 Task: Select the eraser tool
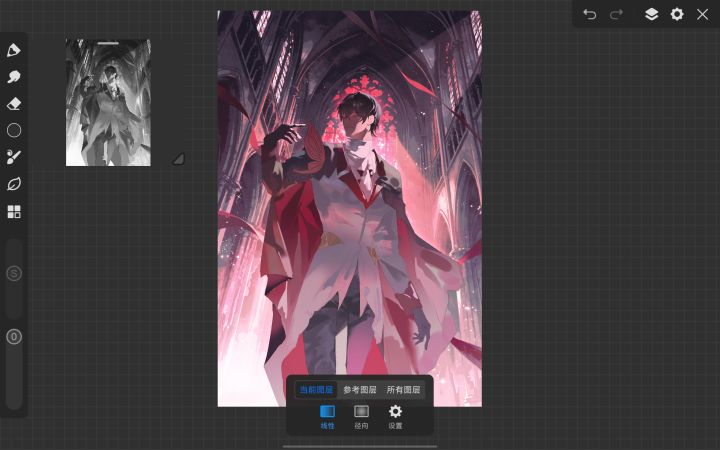pos(14,103)
